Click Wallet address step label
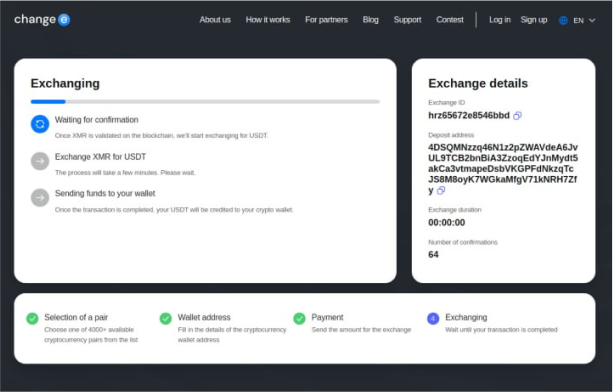613x392 pixels. click(x=204, y=317)
